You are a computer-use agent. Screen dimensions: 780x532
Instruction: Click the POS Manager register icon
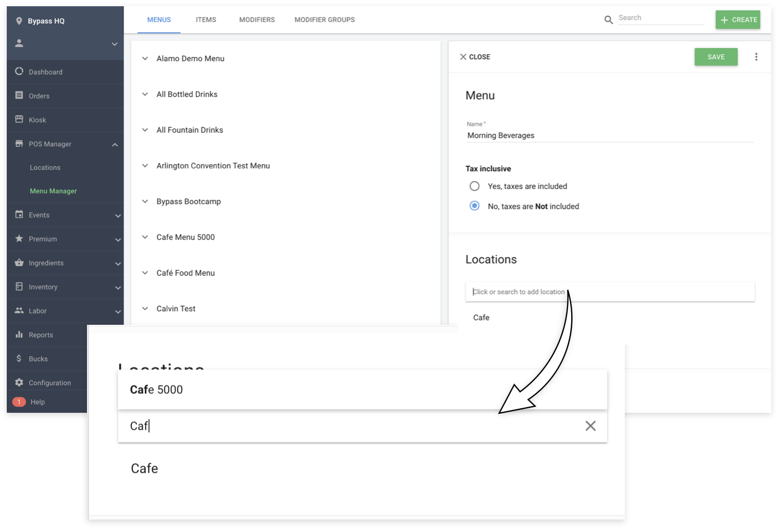19,143
